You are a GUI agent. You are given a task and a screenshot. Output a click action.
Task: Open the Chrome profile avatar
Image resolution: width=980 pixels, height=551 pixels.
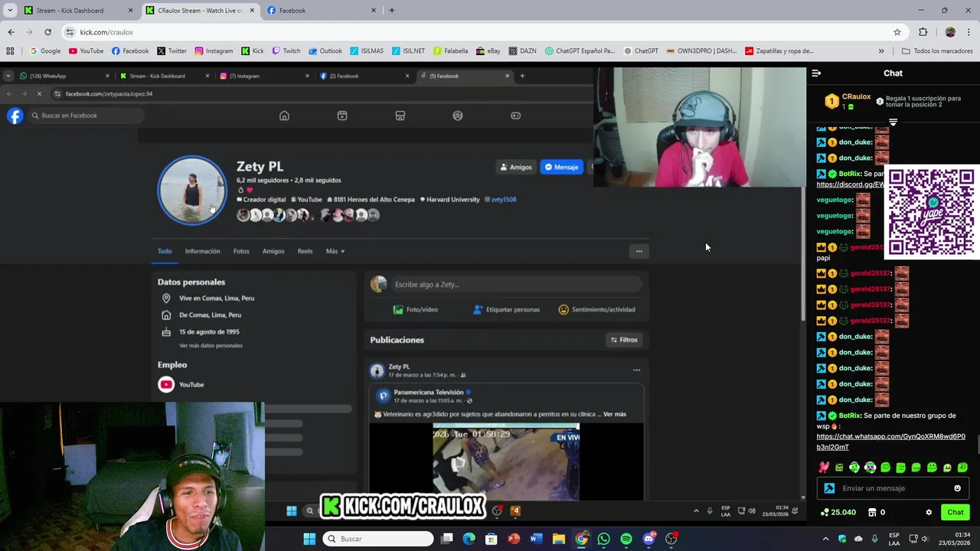pos(950,32)
